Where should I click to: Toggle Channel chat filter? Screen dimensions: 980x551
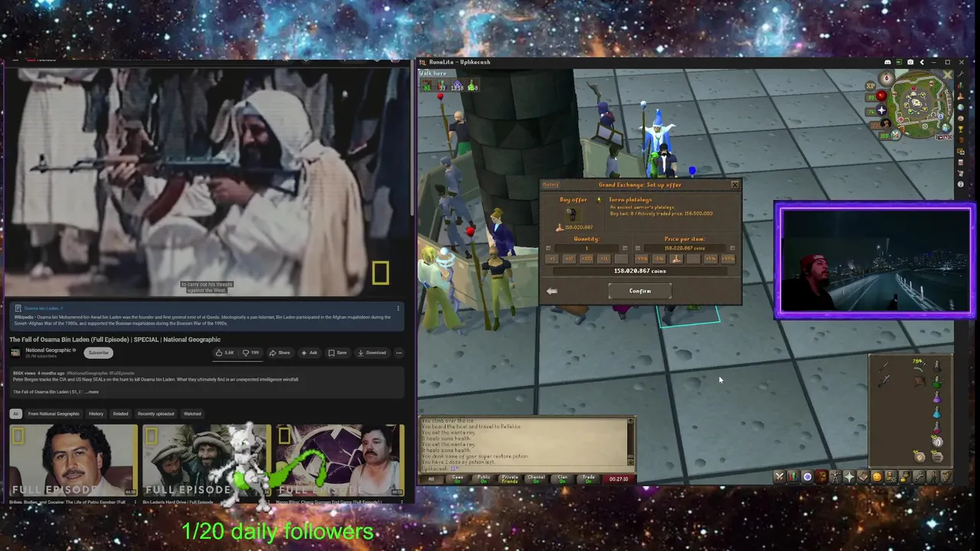[536, 479]
